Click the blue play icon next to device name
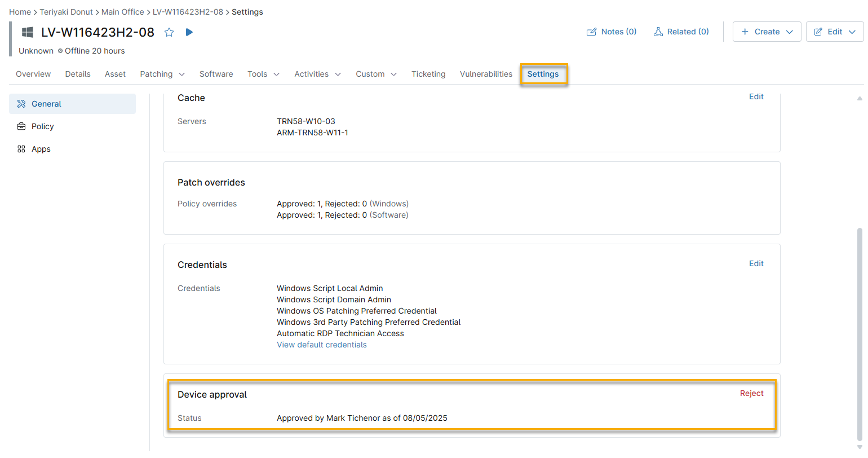Viewport: 868px width, 458px height. 189,32
